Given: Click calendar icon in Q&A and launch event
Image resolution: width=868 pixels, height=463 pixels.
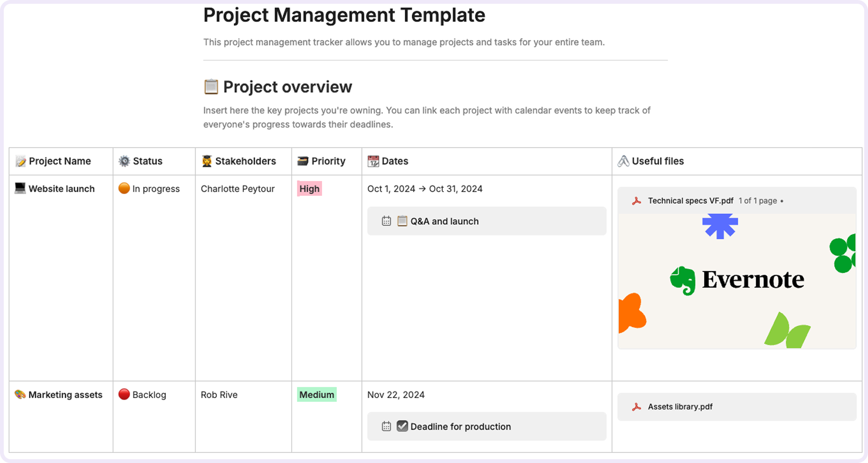Looking at the screenshot, I should (386, 221).
